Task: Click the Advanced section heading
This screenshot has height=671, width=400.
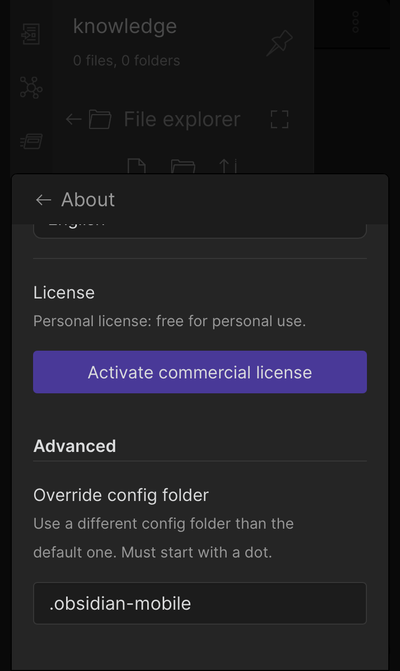Action: 74,446
